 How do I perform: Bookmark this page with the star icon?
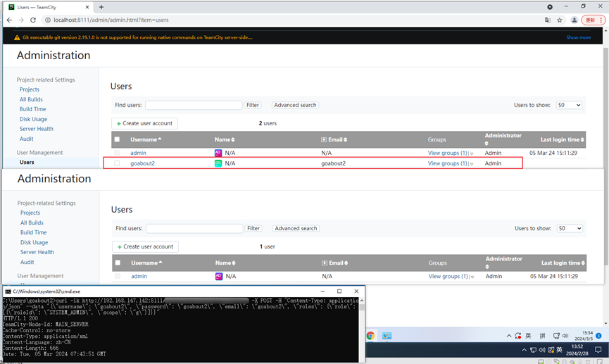559,20
